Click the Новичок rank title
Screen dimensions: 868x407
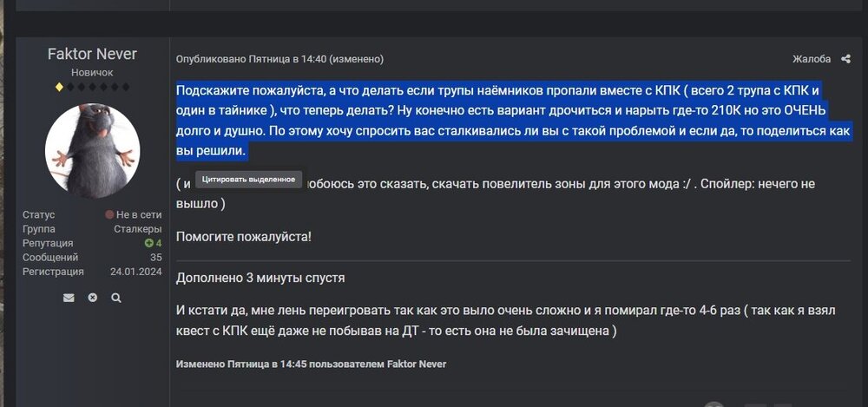[92, 73]
